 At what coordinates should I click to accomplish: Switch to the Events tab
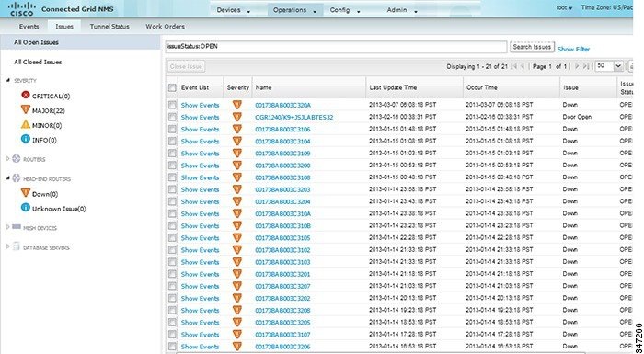[29, 27]
